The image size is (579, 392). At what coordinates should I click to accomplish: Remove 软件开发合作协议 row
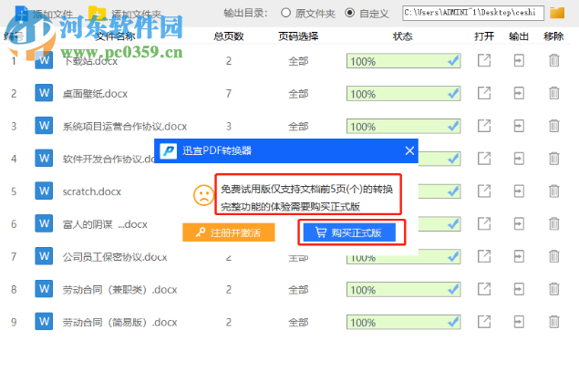pos(553,159)
